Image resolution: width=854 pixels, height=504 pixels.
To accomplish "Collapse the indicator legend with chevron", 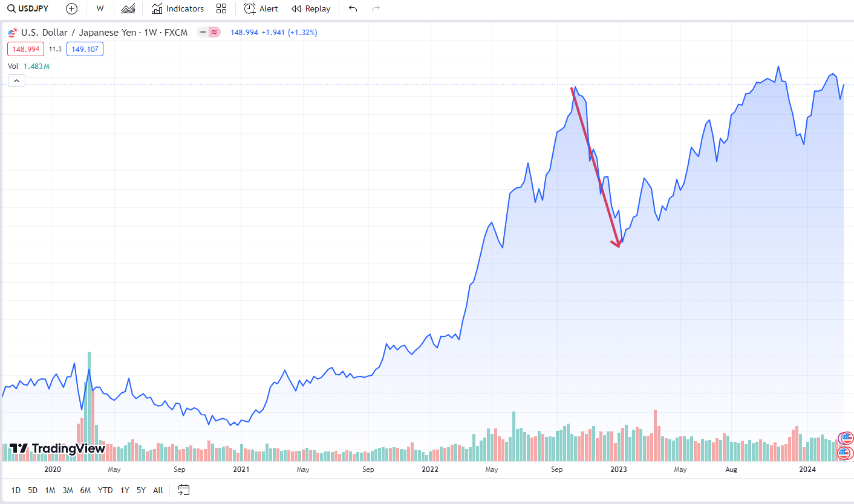I will pos(16,81).
